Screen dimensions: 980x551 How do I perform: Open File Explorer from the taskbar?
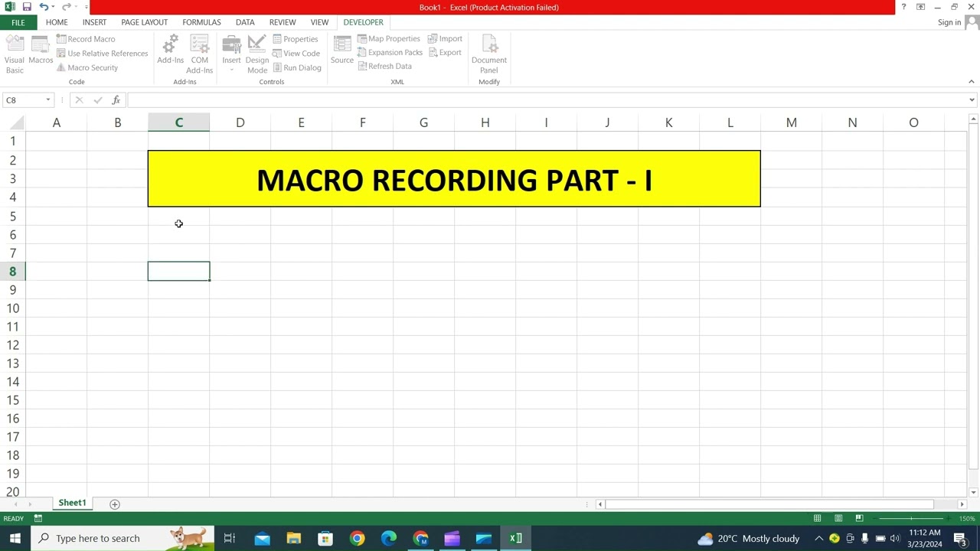[294, 538]
